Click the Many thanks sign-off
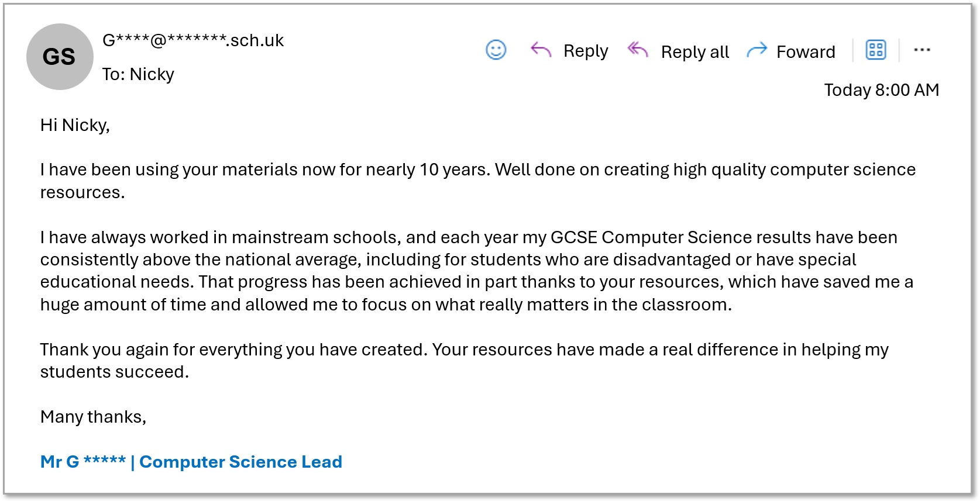The height and width of the screenshot is (501, 980). coord(93,417)
